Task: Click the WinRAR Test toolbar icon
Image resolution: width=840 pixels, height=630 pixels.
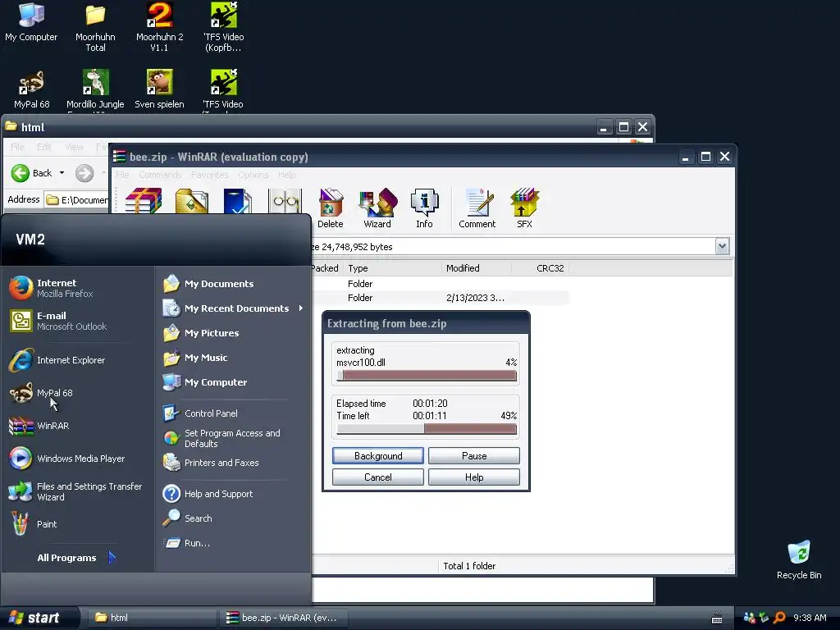Action: [238, 200]
